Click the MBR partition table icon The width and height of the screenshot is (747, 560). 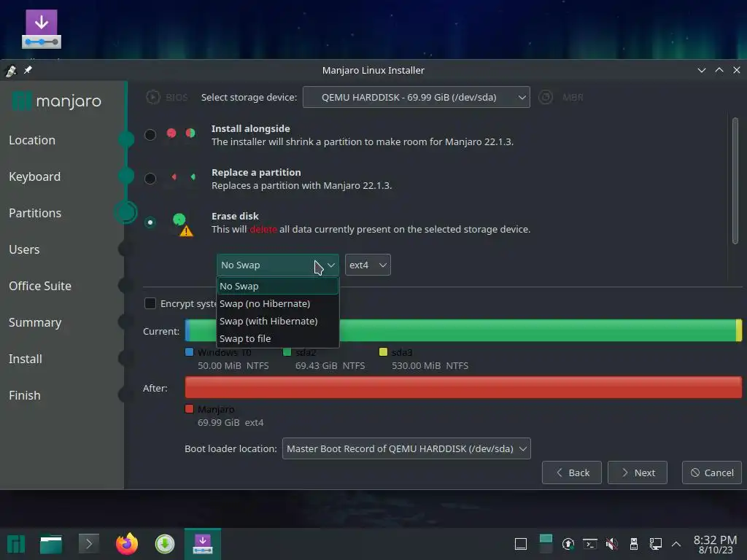546,97
